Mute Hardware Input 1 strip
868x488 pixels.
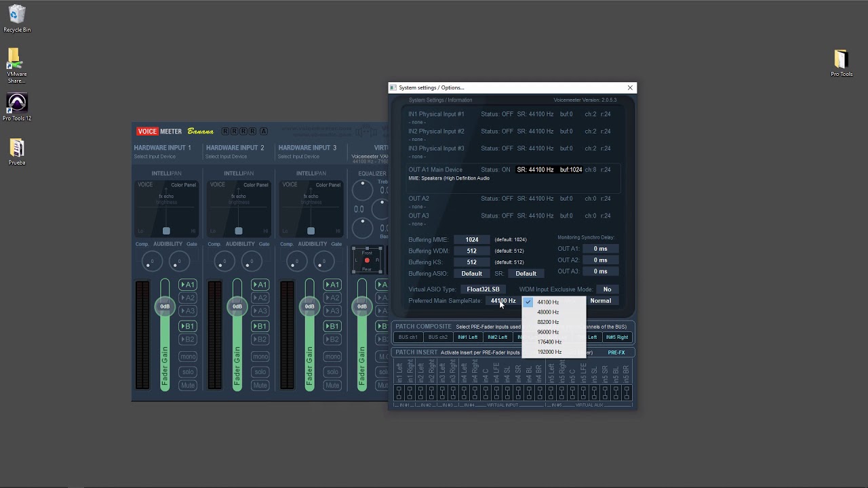(x=188, y=385)
